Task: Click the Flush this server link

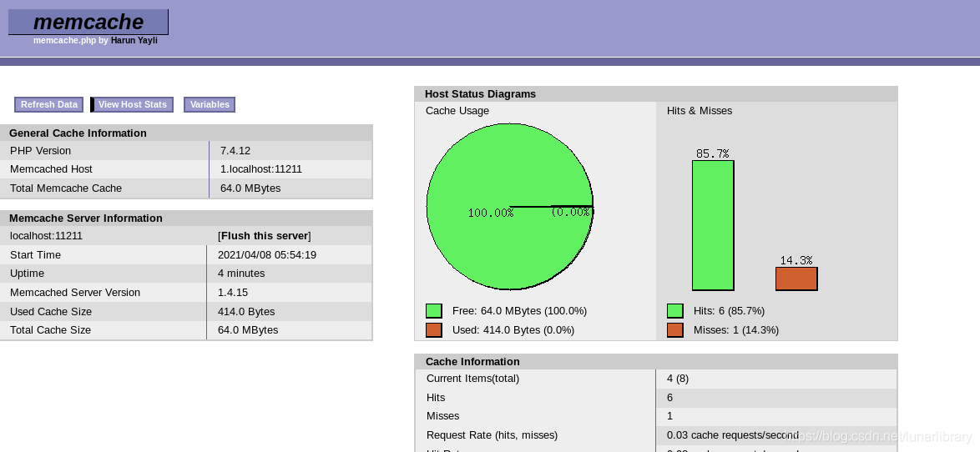Action: pos(265,236)
